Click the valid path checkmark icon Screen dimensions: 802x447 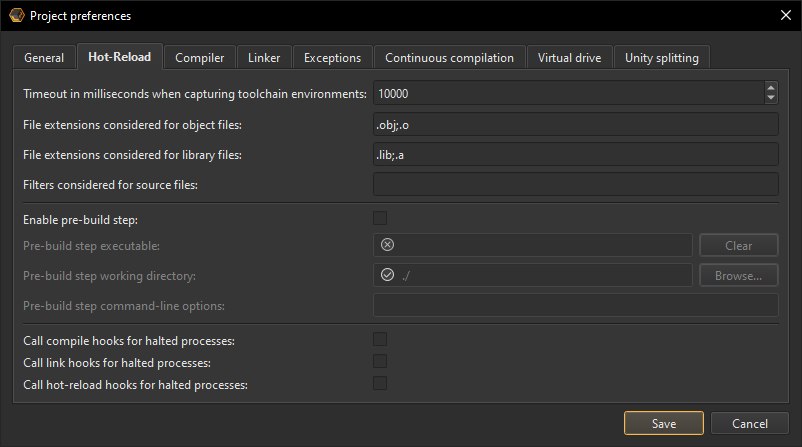[388, 275]
